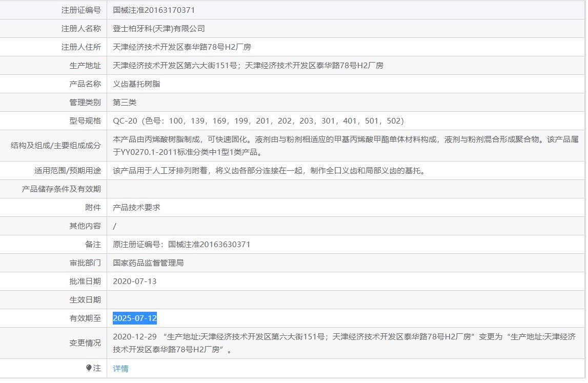Click the 审批部门 label
This screenshot has height=383, width=588.
click(x=85, y=263)
